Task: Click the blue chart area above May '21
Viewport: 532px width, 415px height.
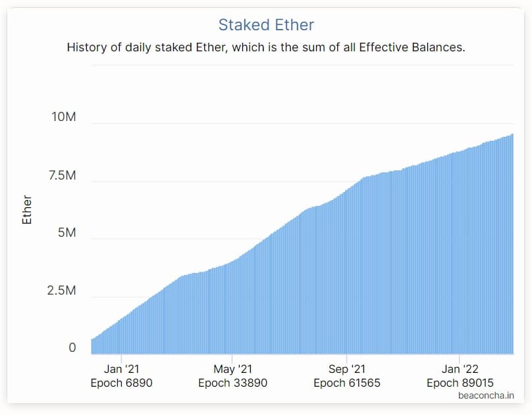Action: 232,307
